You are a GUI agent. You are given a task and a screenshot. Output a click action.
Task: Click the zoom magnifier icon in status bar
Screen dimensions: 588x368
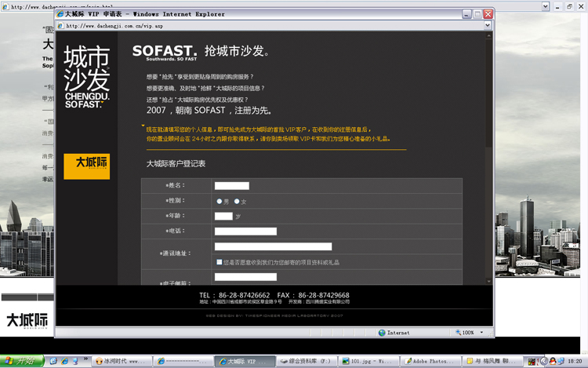pyautogui.click(x=459, y=333)
